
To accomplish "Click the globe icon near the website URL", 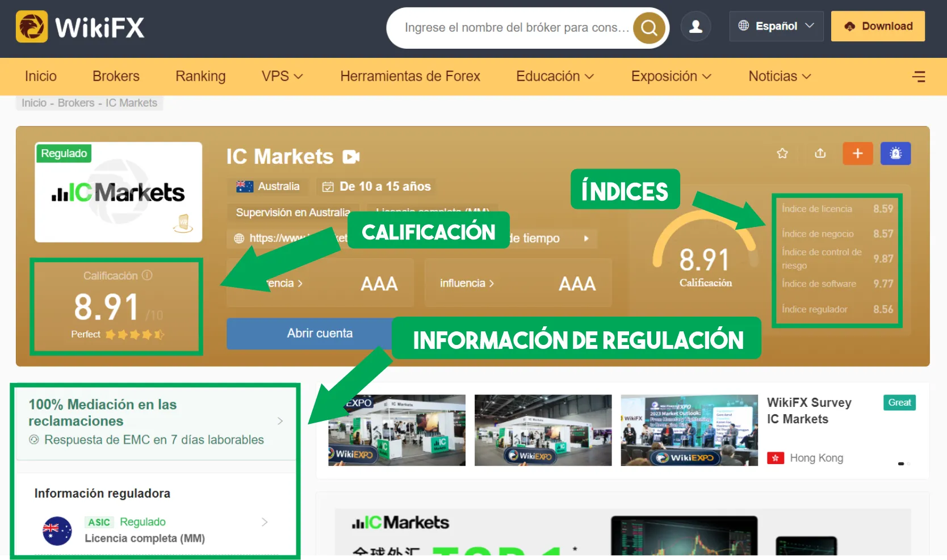I will click(239, 238).
